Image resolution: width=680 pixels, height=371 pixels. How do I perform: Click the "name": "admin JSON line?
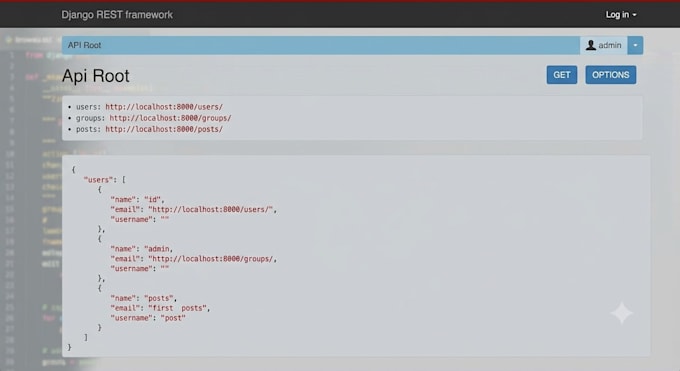(x=141, y=249)
